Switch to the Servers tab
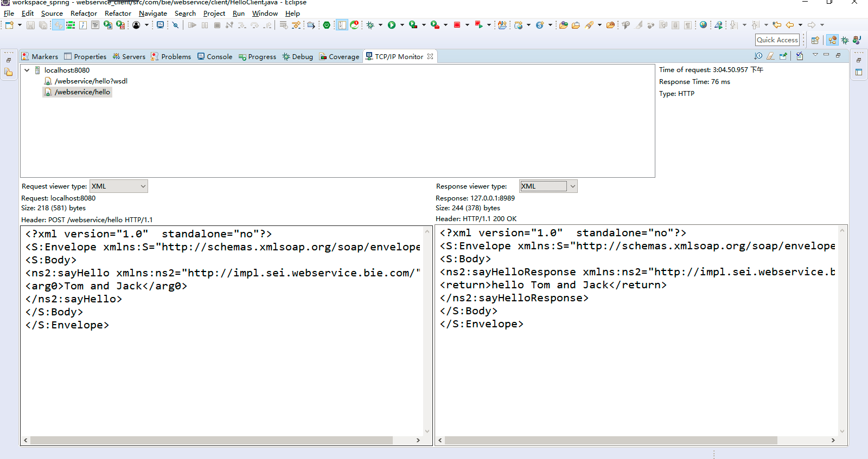This screenshot has height=459, width=868. pos(129,56)
